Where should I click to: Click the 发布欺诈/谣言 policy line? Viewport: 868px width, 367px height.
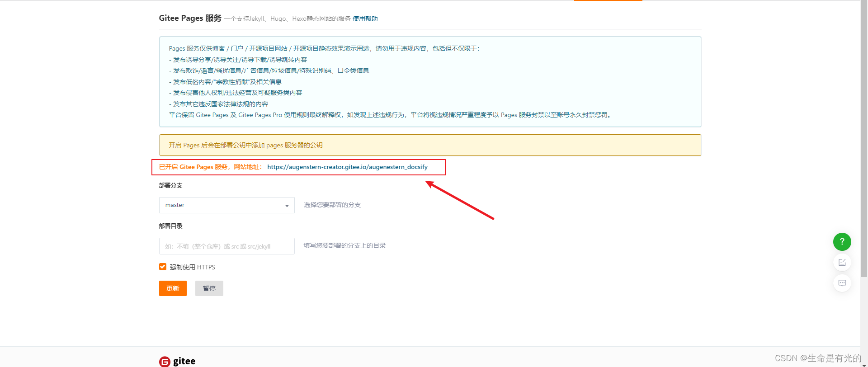click(x=269, y=71)
